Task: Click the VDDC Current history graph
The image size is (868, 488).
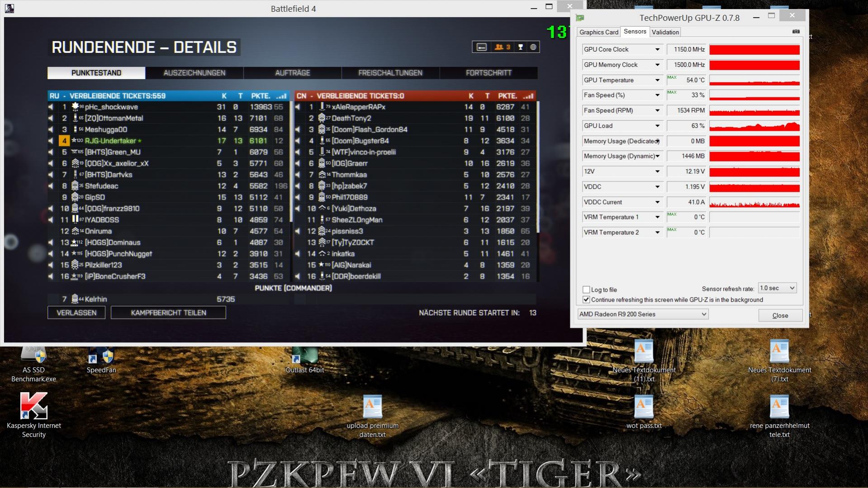Action: 754,203
